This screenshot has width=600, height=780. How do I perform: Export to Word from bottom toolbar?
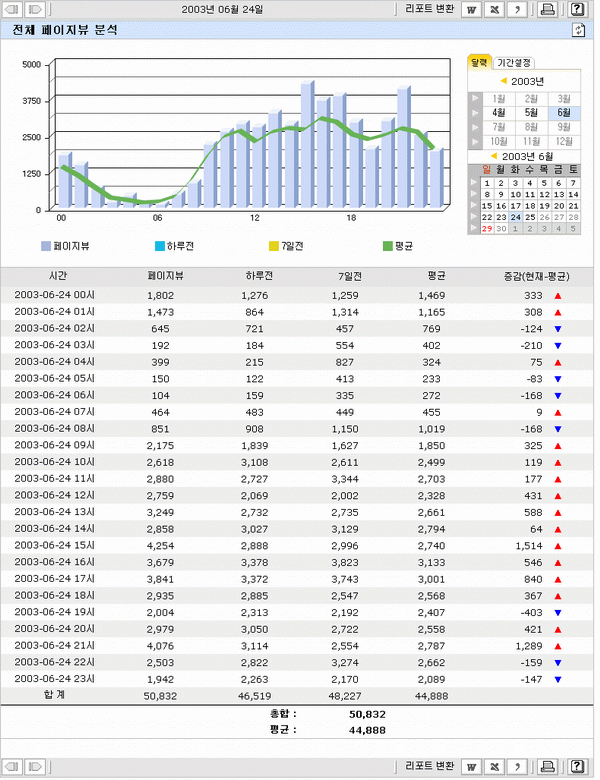(471, 766)
